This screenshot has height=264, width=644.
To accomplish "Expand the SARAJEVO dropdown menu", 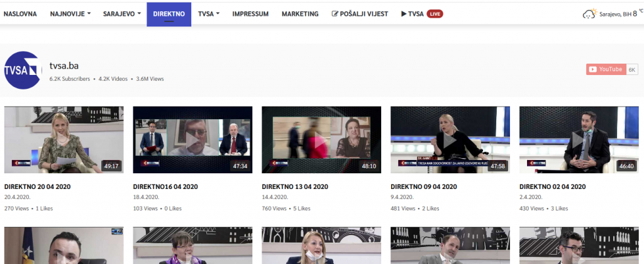I will point(122,14).
